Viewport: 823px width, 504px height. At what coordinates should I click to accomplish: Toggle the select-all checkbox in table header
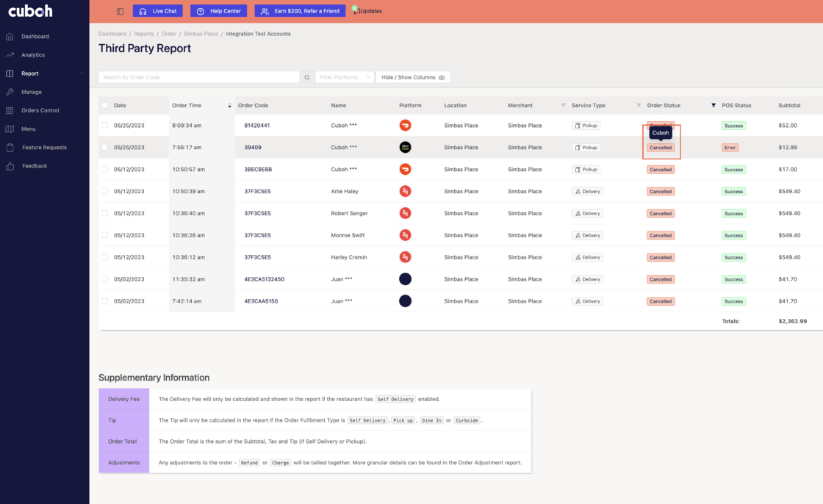tap(104, 106)
